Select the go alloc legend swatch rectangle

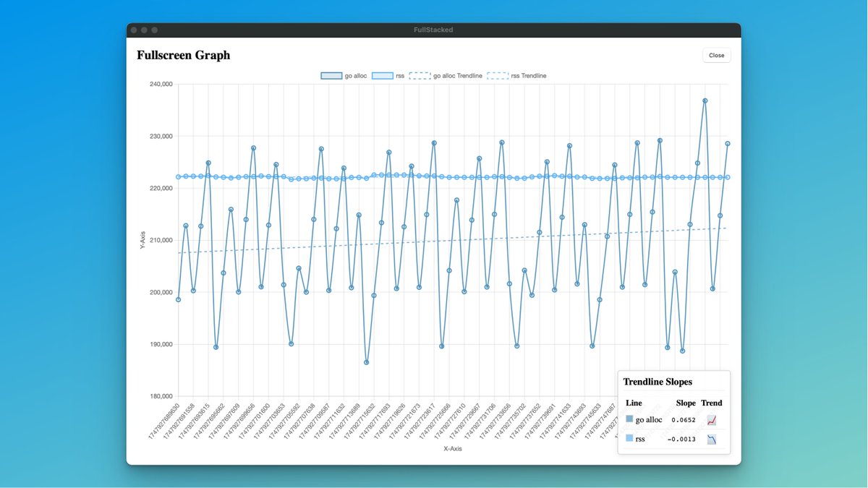tap(331, 75)
